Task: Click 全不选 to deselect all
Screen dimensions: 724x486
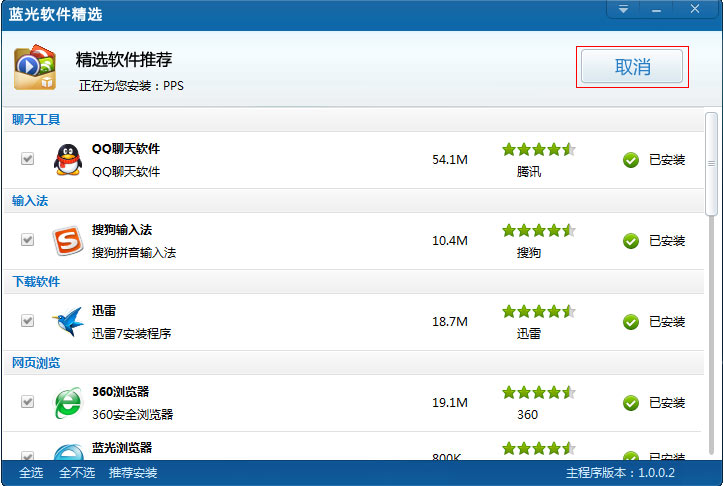Action: point(77,473)
